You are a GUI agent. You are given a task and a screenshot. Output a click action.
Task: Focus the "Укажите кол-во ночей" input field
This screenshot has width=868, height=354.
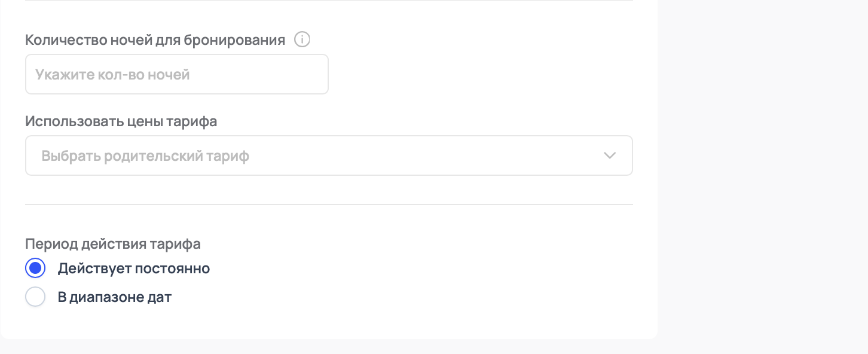click(176, 75)
